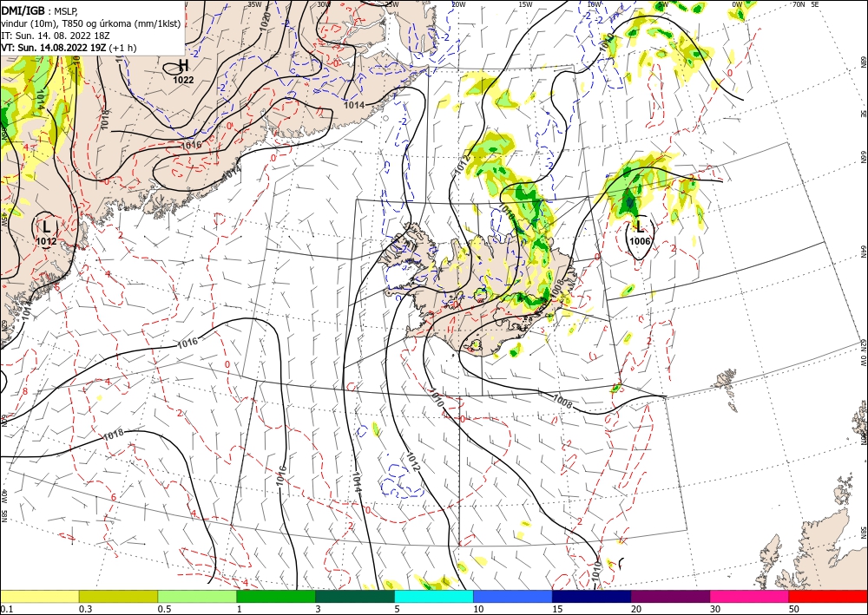
Task: Choose the purple 20–30 legend swatch
Action: [x=670, y=596]
